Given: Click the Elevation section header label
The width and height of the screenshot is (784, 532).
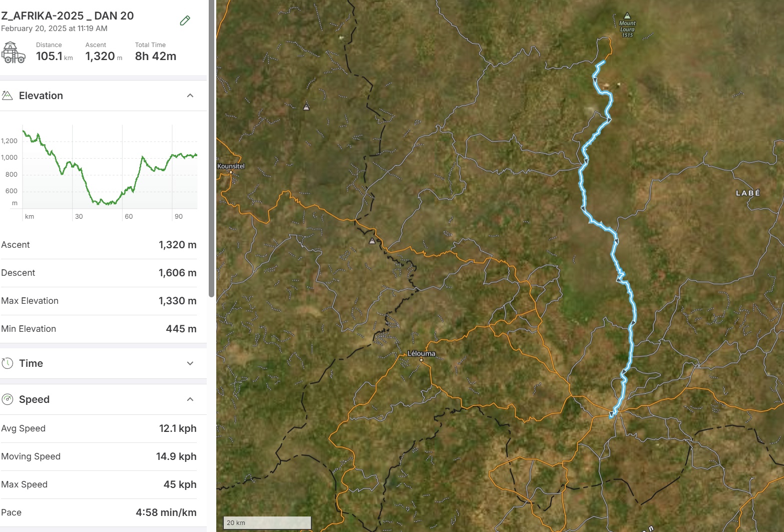Looking at the screenshot, I should (41, 96).
